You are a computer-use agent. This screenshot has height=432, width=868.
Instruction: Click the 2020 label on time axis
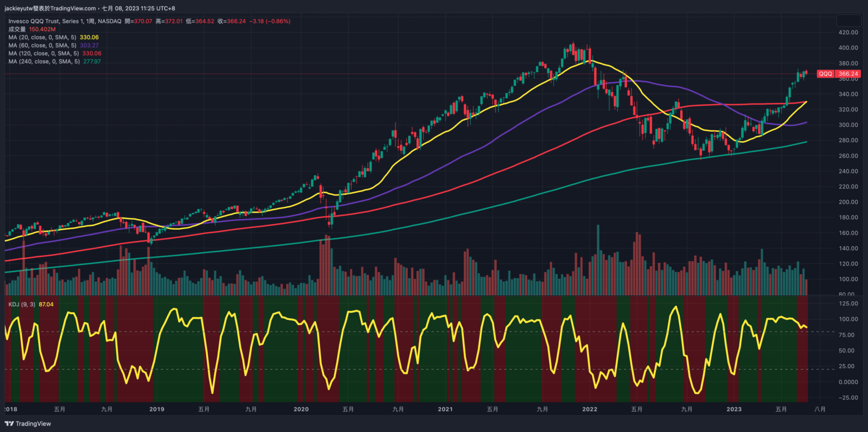[x=301, y=409]
